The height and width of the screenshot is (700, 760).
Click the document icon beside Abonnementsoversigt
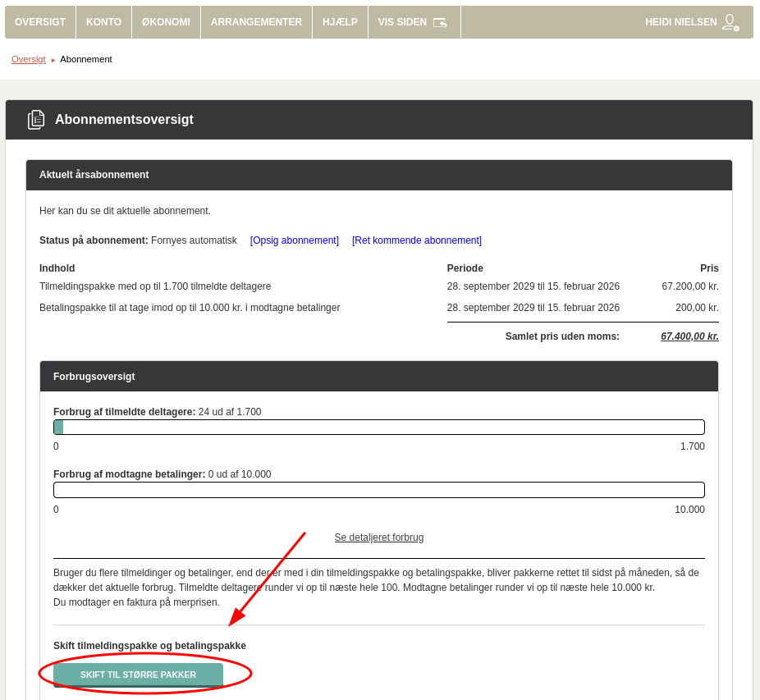[36, 120]
